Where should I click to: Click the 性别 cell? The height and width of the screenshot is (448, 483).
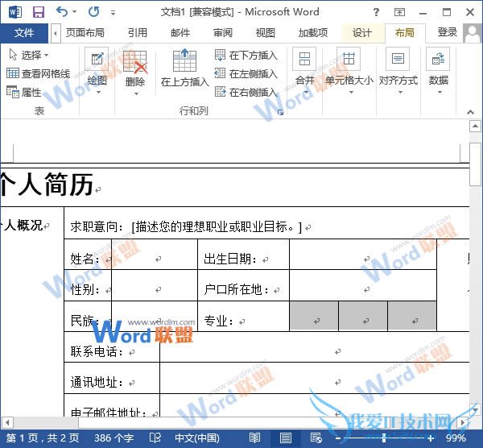[88, 286]
